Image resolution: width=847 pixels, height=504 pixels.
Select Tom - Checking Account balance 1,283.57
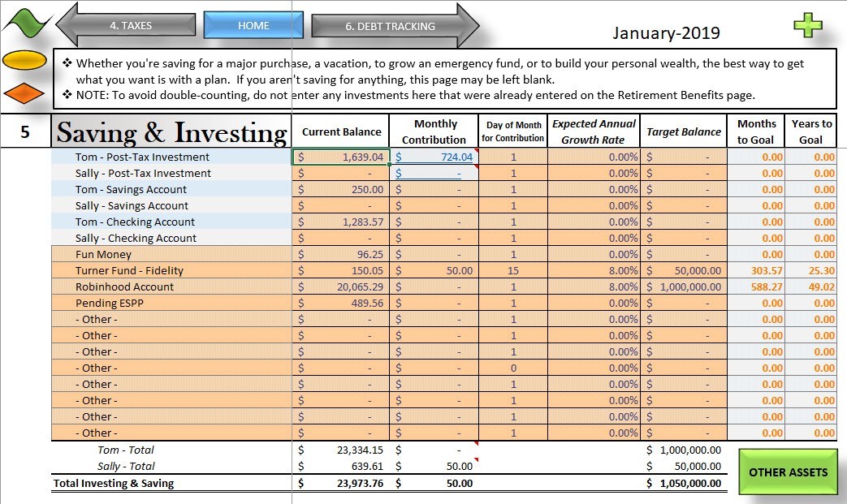tap(341, 222)
